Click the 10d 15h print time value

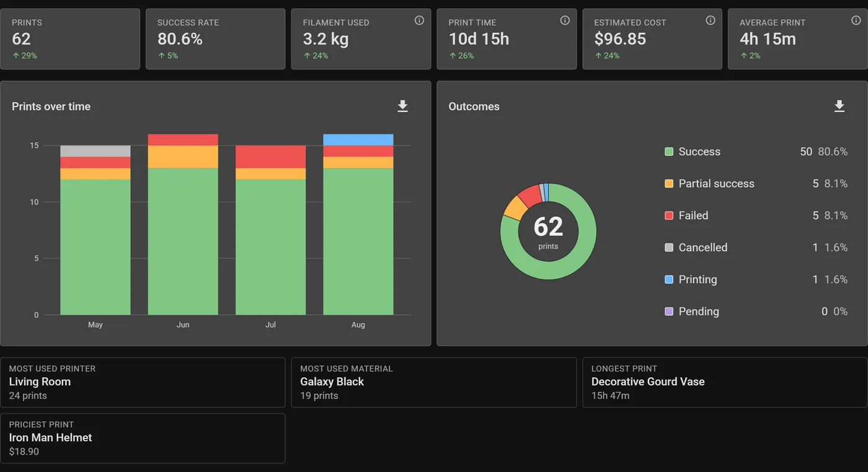479,39
